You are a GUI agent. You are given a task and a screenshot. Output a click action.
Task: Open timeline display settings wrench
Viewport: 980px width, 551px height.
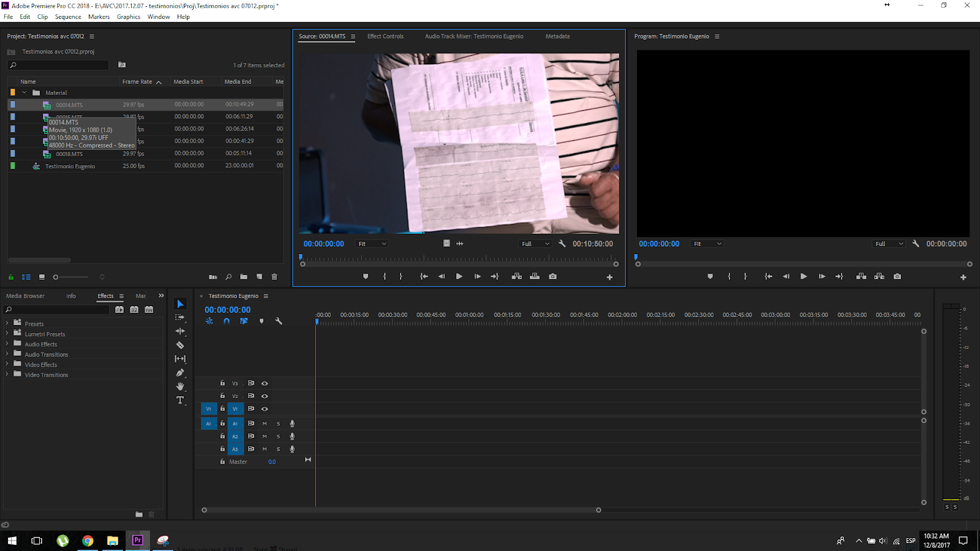click(279, 321)
